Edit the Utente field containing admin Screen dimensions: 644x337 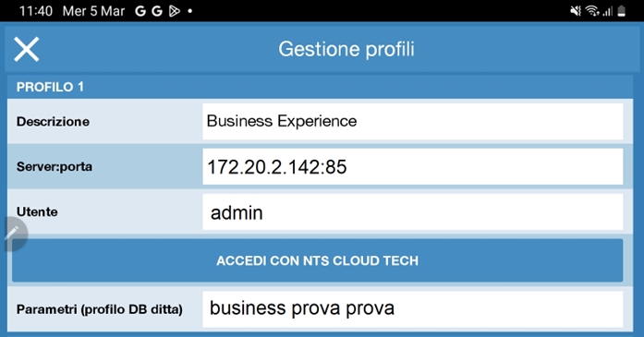(x=413, y=211)
